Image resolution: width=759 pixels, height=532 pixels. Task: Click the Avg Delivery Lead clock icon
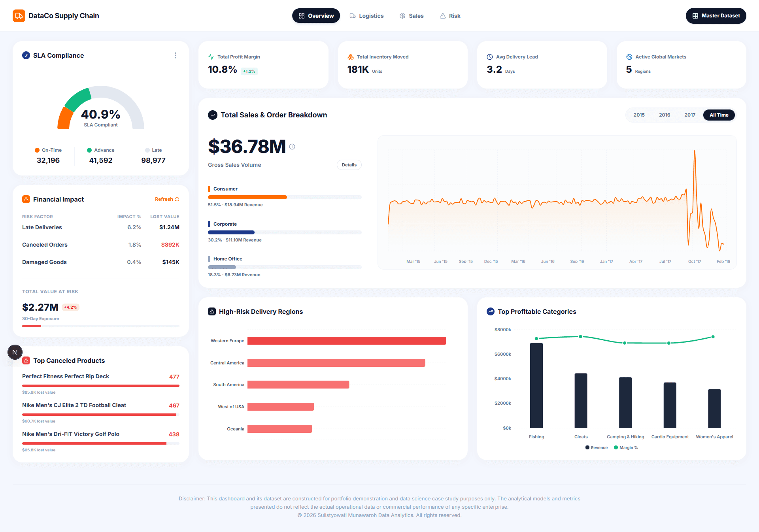point(490,57)
